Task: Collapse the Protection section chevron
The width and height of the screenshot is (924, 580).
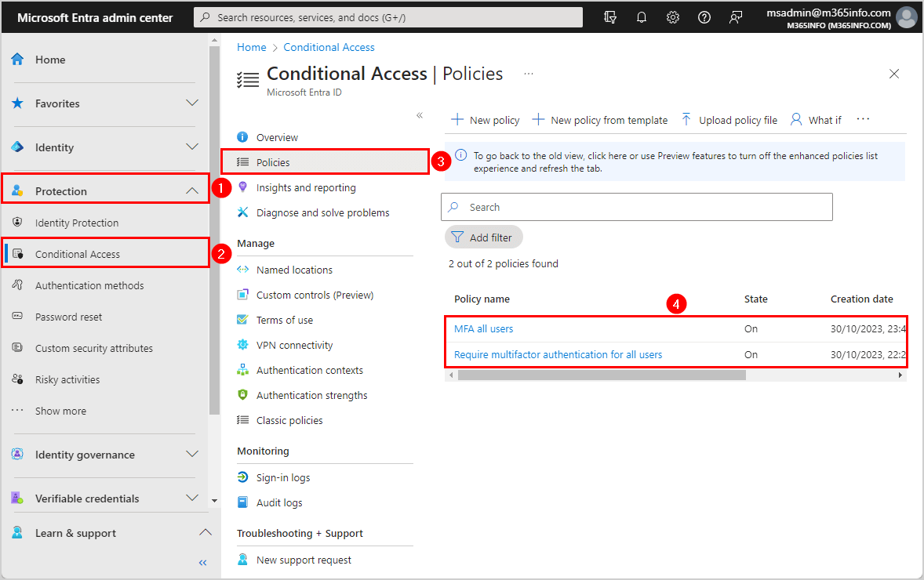Action: click(192, 190)
